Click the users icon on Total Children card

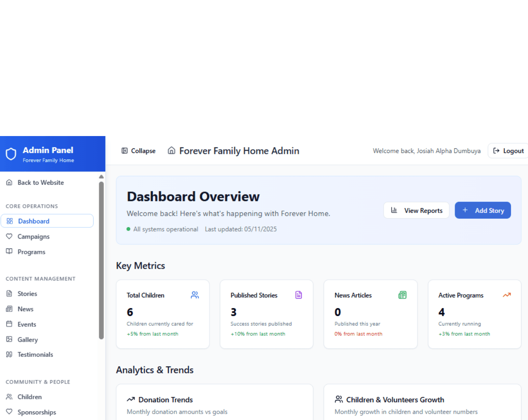pos(195,295)
